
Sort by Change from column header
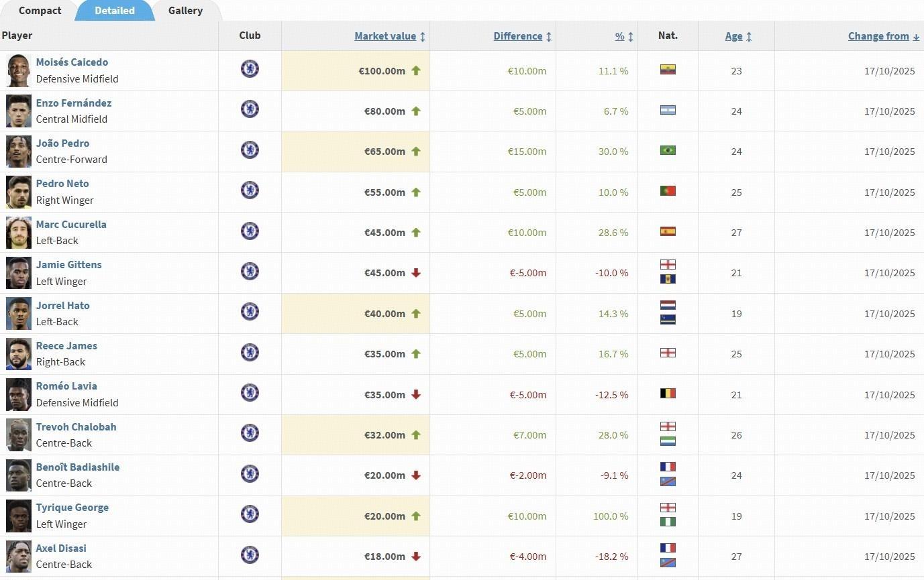coord(878,36)
